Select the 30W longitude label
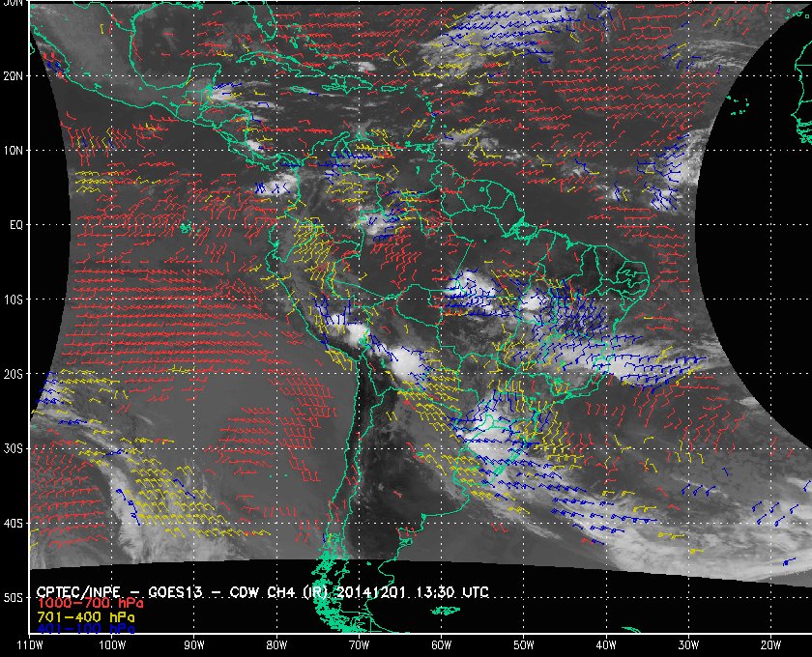Screen dimensions: 812x657 [688, 645]
